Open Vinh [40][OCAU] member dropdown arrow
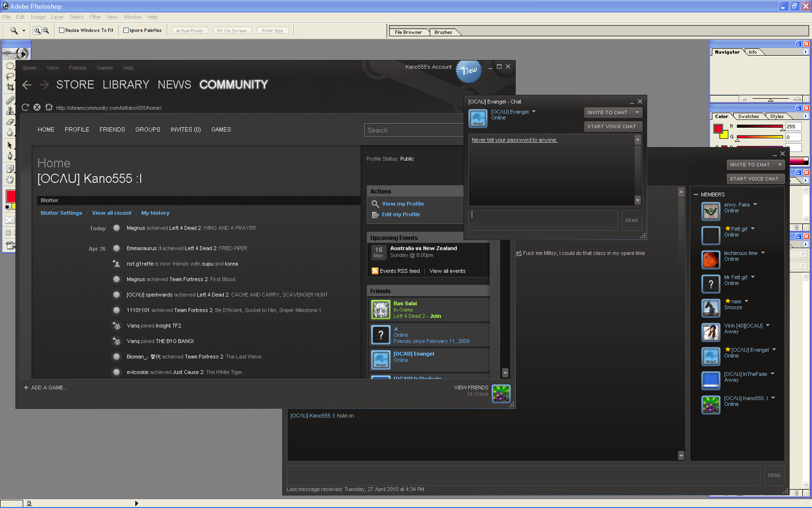 pyautogui.click(x=768, y=325)
